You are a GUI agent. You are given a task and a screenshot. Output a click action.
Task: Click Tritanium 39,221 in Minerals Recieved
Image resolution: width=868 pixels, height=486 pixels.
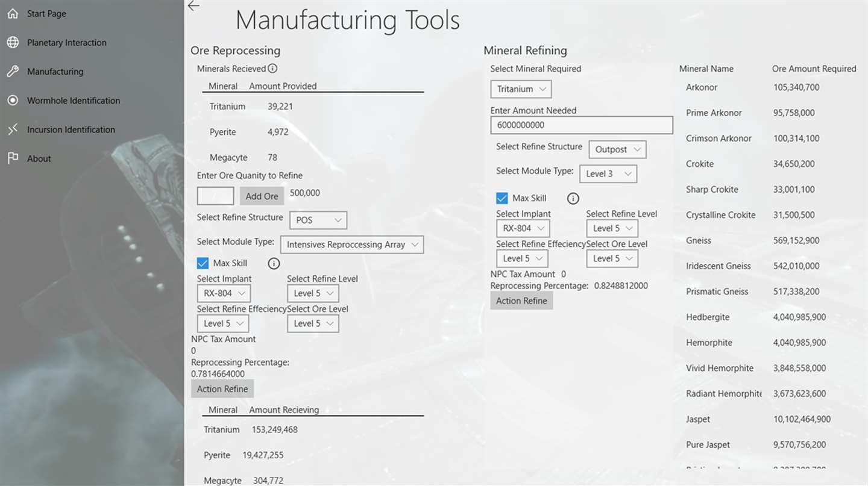click(251, 107)
